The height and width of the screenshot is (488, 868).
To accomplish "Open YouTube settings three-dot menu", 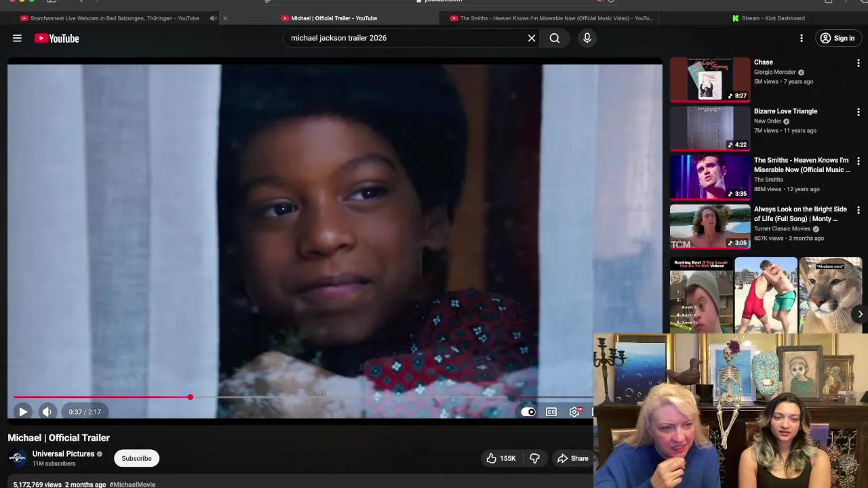I will click(x=802, y=39).
